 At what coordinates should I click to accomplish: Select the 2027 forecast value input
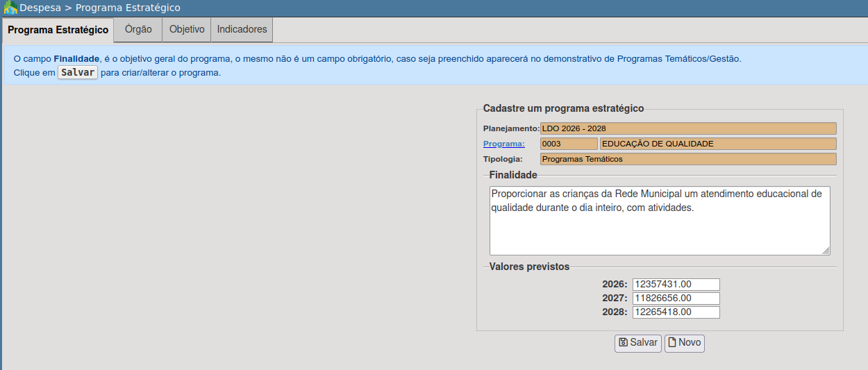676,298
